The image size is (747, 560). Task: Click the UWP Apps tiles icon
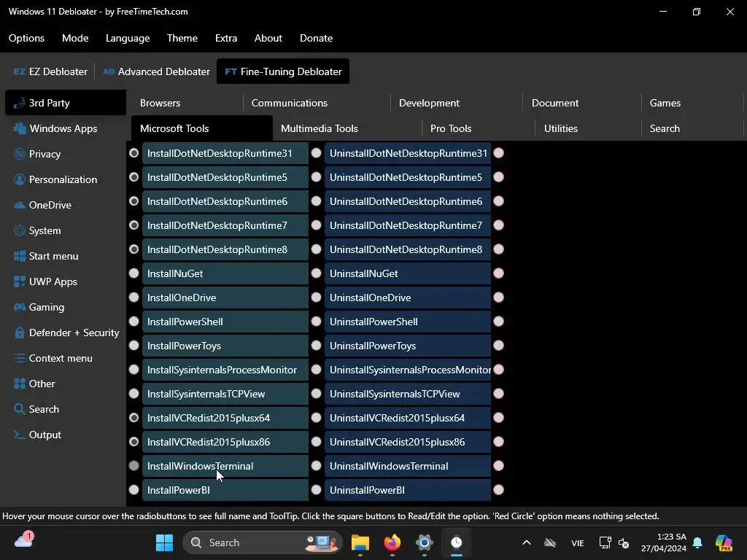pos(20,281)
